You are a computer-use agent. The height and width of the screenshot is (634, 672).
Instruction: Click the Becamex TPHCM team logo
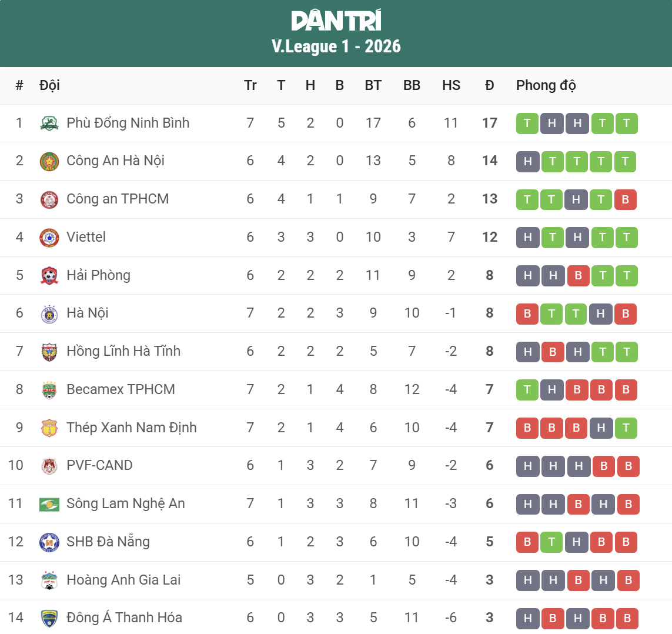(x=49, y=390)
